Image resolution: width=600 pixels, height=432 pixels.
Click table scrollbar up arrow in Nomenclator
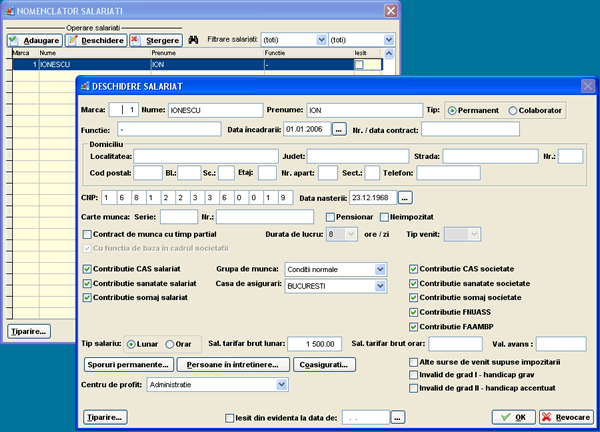pos(389,53)
